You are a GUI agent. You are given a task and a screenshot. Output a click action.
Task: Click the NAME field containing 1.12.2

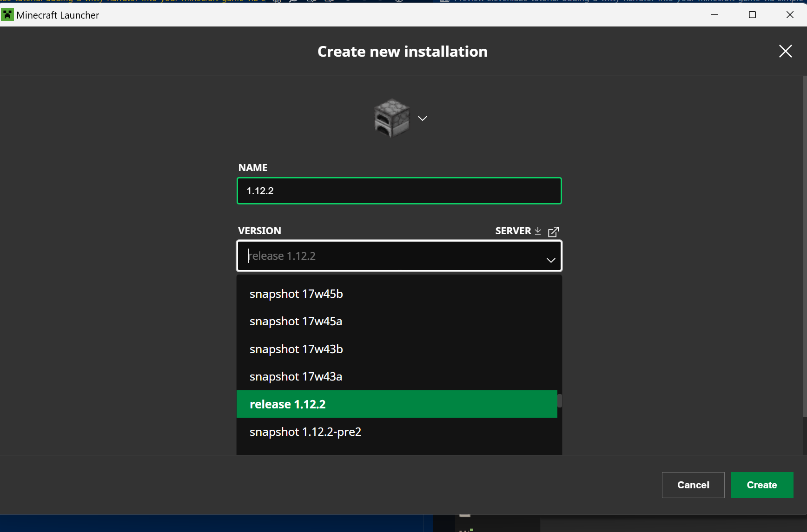click(x=399, y=191)
